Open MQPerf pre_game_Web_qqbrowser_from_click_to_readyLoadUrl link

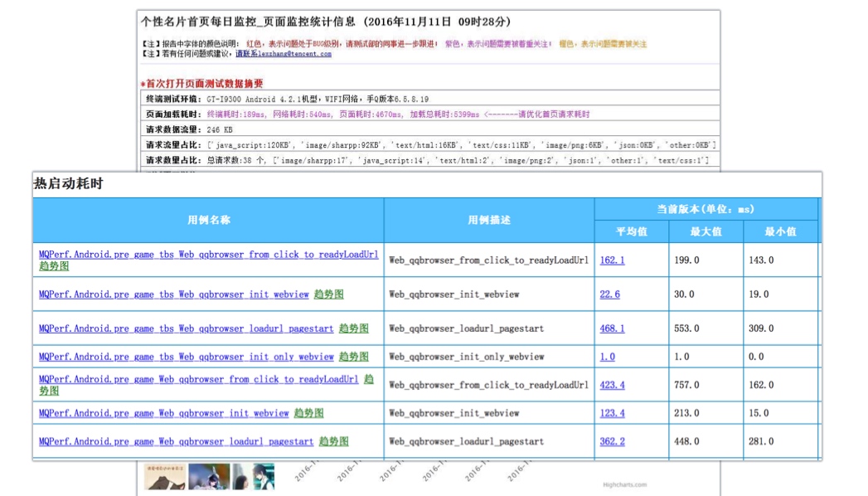(199, 379)
